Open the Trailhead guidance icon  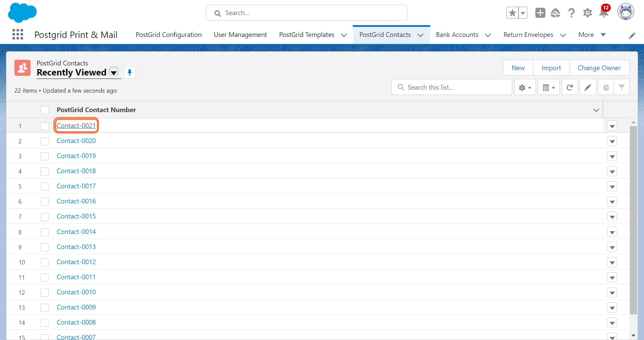[555, 13]
